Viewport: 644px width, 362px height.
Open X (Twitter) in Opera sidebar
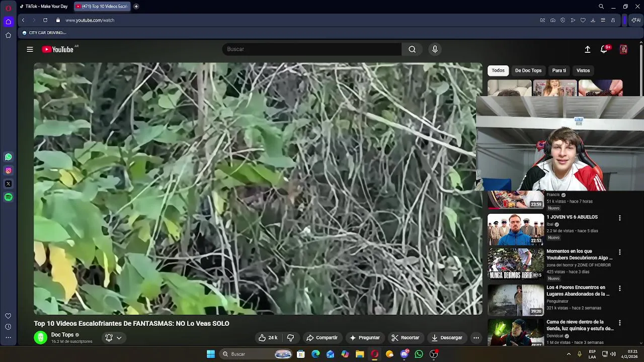8,184
